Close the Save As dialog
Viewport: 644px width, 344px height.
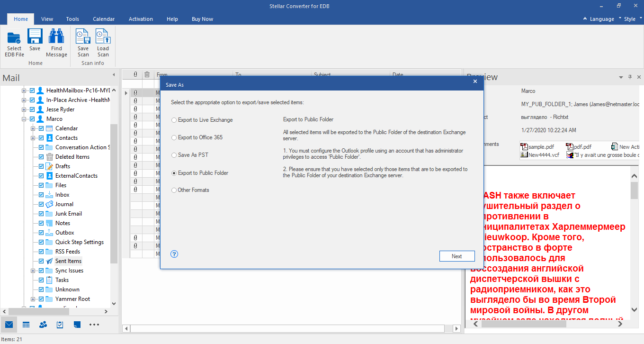(x=475, y=81)
